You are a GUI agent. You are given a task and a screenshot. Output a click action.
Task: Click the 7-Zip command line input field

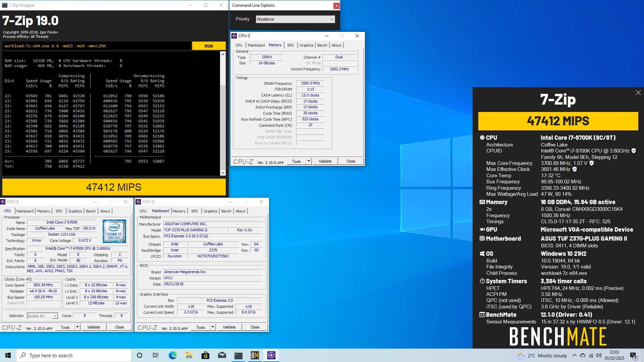click(97, 46)
